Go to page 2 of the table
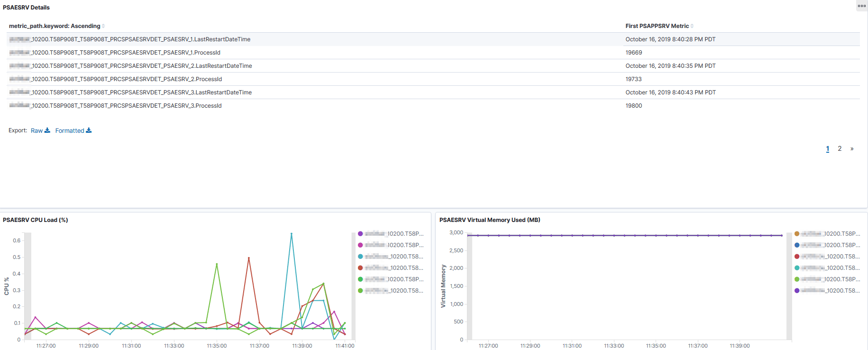 (x=840, y=148)
